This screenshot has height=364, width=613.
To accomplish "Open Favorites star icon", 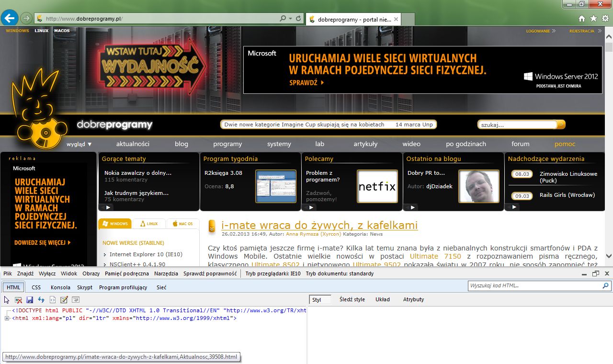I will 593,19.
